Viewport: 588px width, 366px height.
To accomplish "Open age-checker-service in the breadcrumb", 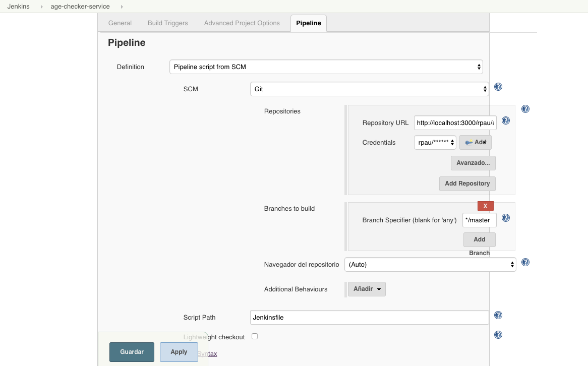I will [x=80, y=7].
